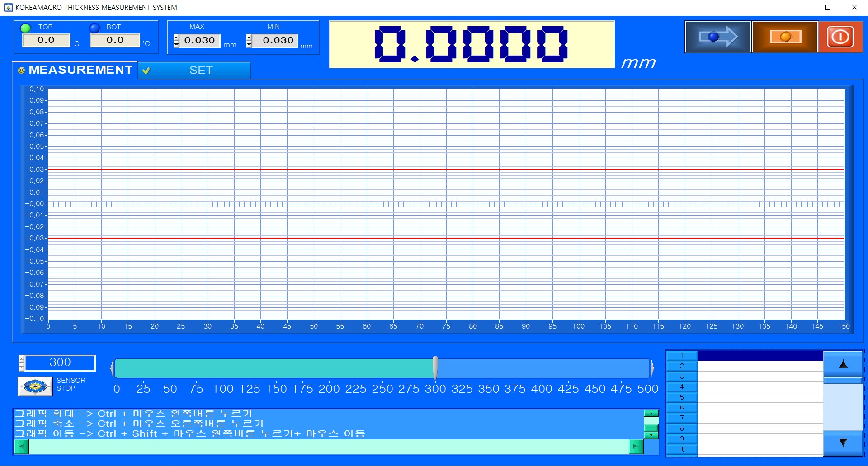Select row 1 in the results list

(745, 356)
